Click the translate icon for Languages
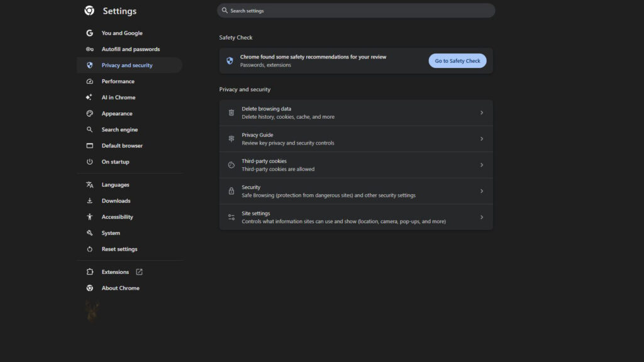This screenshot has width=644, height=362. click(89, 185)
